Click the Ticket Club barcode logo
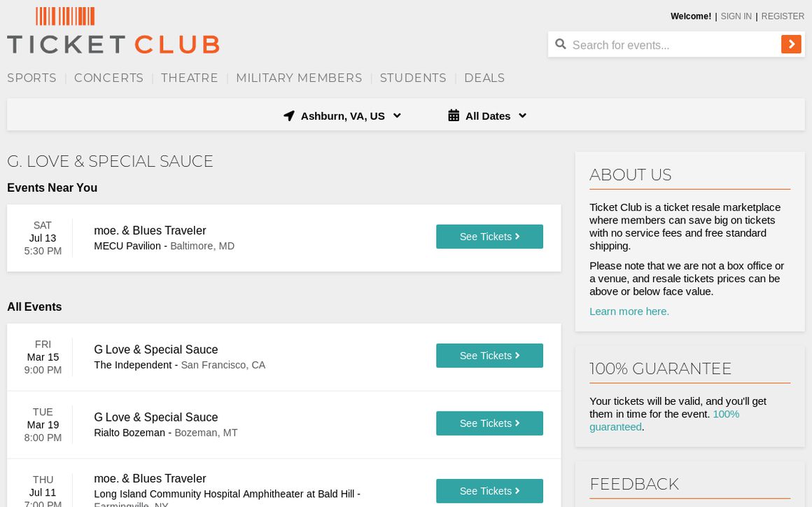The width and height of the screenshot is (812, 507). pos(65,15)
